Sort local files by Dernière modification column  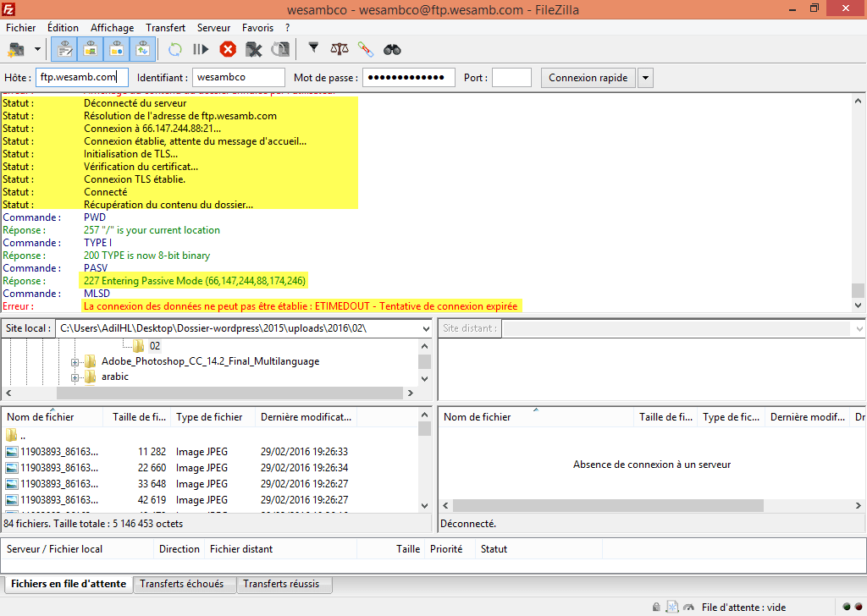[x=306, y=417]
